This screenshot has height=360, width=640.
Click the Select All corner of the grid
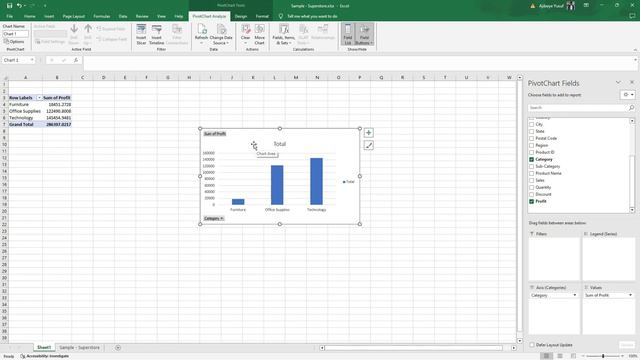(x=5, y=78)
